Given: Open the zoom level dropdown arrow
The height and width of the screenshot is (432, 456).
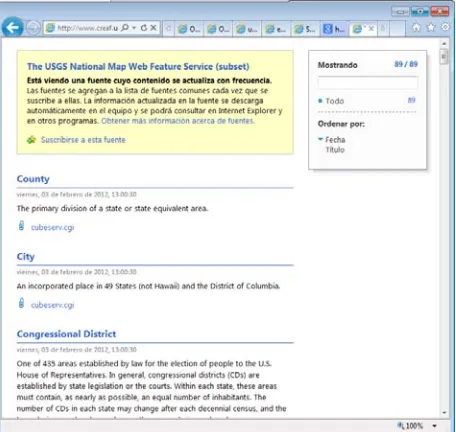Looking at the screenshot, I should tap(435, 426).
